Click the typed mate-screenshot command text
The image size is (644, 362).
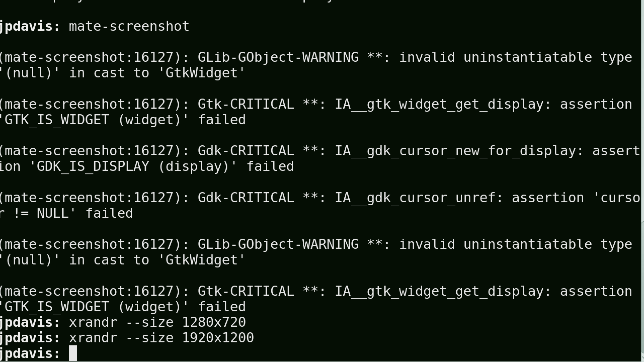pos(129,26)
